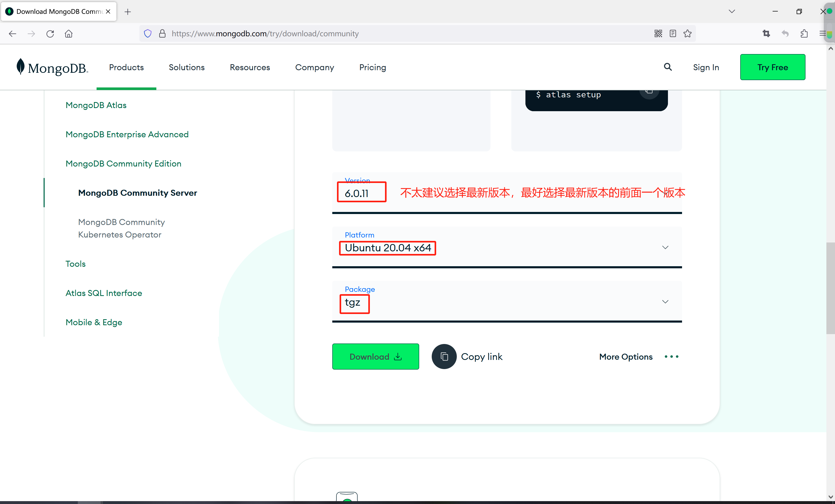The width and height of the screenshot is (835, 504).
Task: Show site security padlock info
Action: click(x=162, y=34)
